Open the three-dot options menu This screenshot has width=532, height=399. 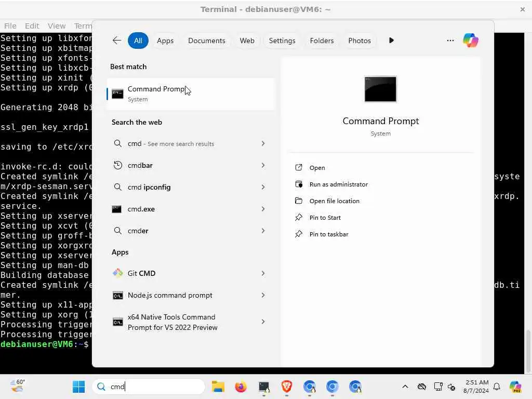click(450, 41)
